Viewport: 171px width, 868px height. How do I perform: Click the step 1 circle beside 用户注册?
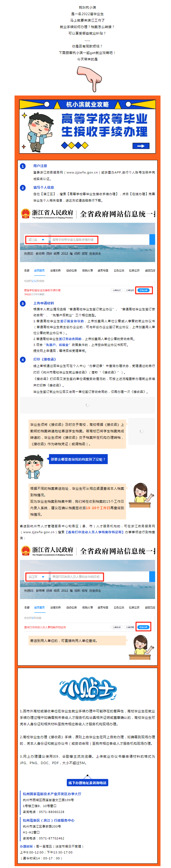click(x=23, y=166)
